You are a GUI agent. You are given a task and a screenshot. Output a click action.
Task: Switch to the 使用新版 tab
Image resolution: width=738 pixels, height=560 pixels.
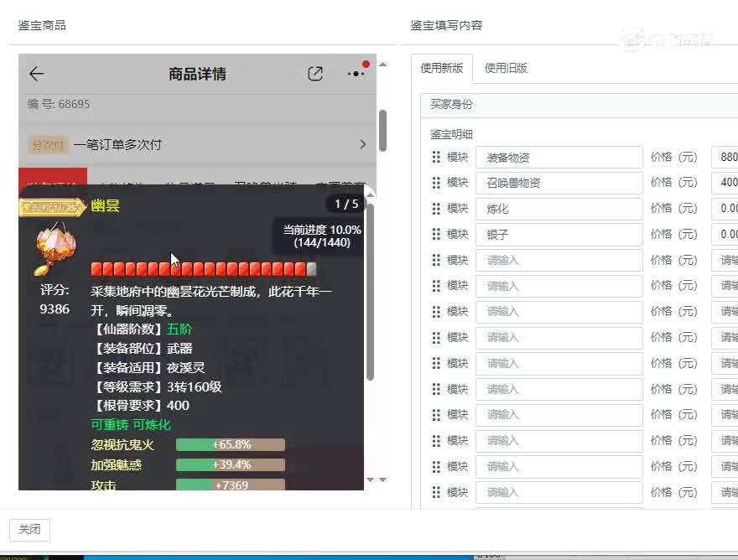point(441,68)
